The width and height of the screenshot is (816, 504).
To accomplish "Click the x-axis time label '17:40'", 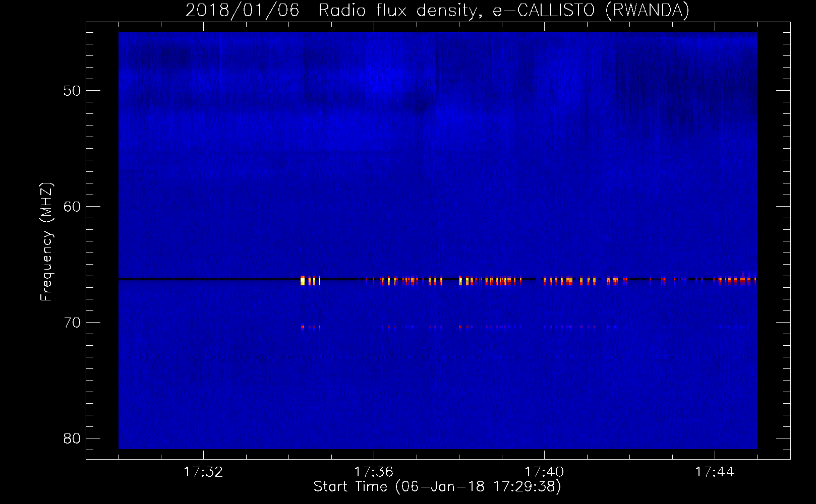I will pyautogui.click(x=544, y=472).
